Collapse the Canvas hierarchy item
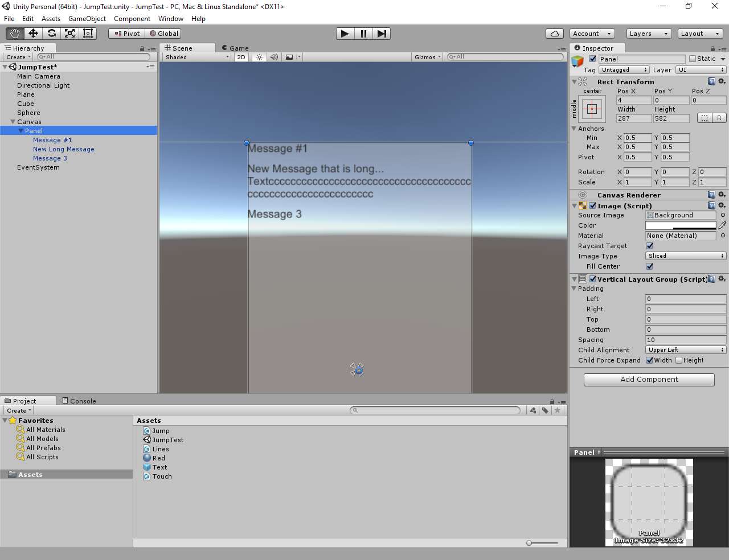The width and height of the screenshot is (729, 560). pos(13,121)
